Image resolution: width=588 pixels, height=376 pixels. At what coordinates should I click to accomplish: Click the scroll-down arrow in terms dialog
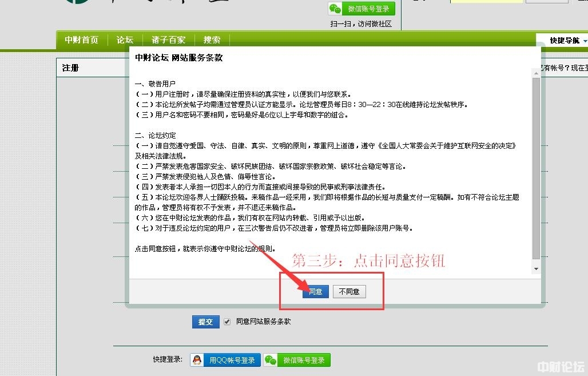pos(536,268)
